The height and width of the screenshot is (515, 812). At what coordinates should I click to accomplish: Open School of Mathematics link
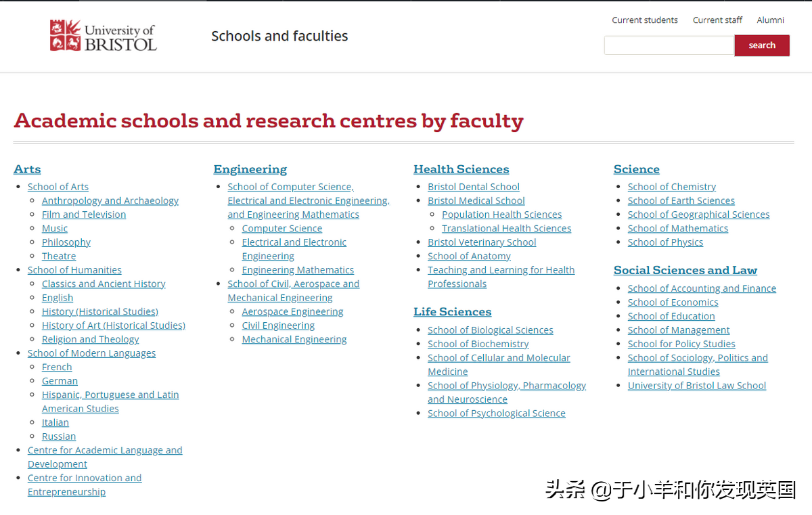point(678,228)
